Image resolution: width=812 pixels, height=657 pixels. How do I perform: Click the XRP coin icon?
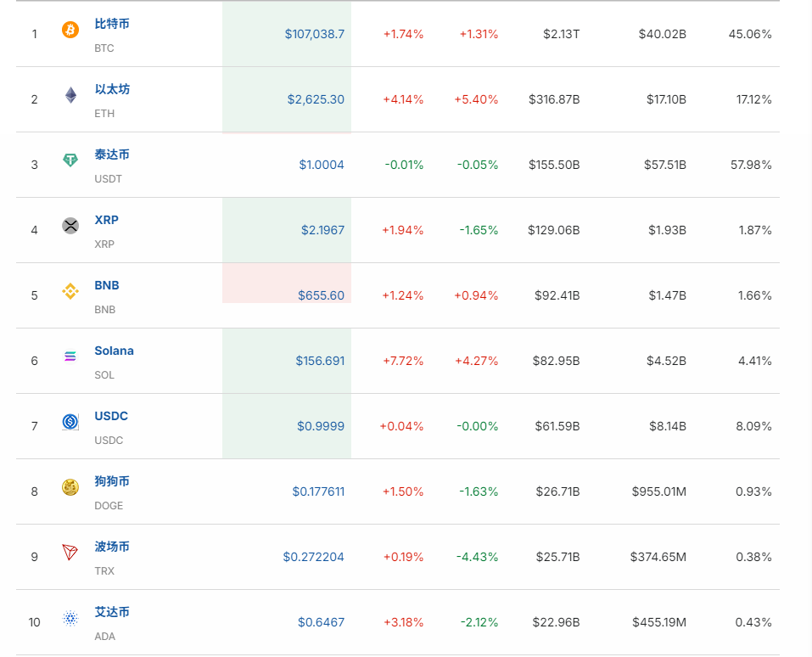click(x=70, y=226)
